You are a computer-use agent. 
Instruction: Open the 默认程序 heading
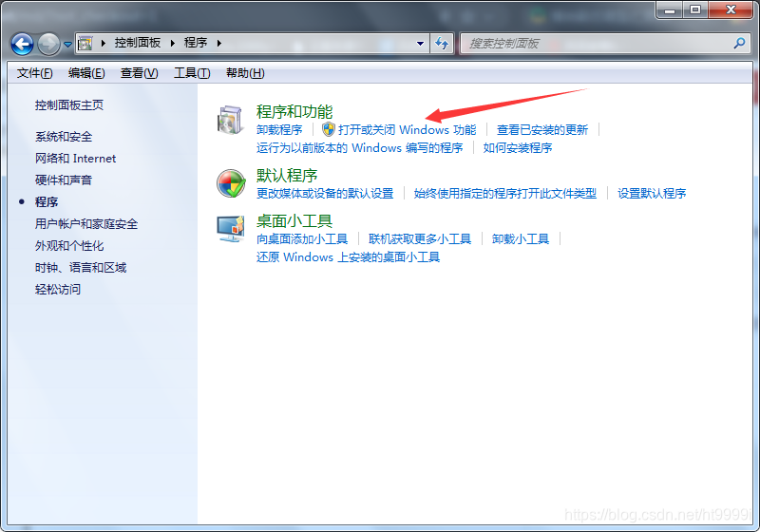pyautogui.click(x=287, y=175)
